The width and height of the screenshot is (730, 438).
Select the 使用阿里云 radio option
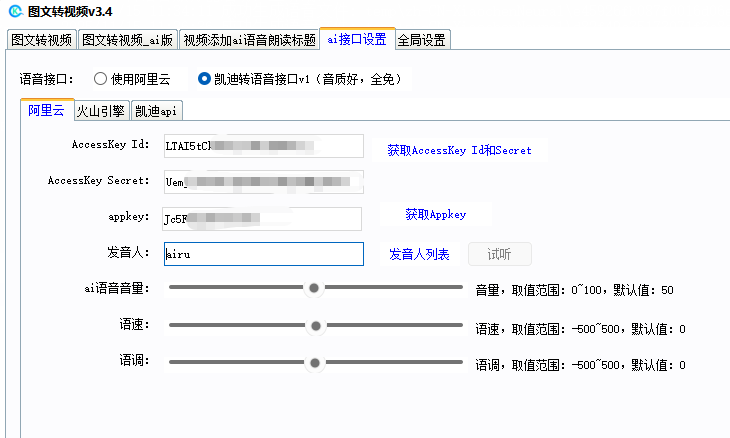pos(100,78)
